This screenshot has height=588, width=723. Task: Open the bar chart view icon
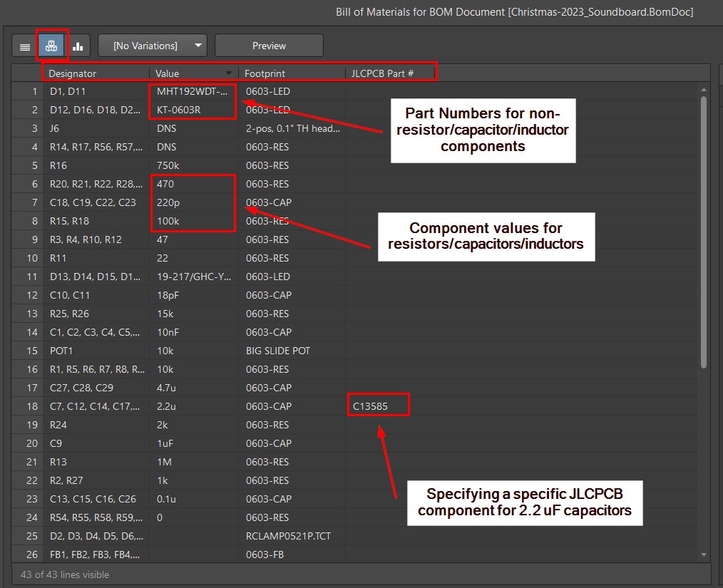coord(78,46)
